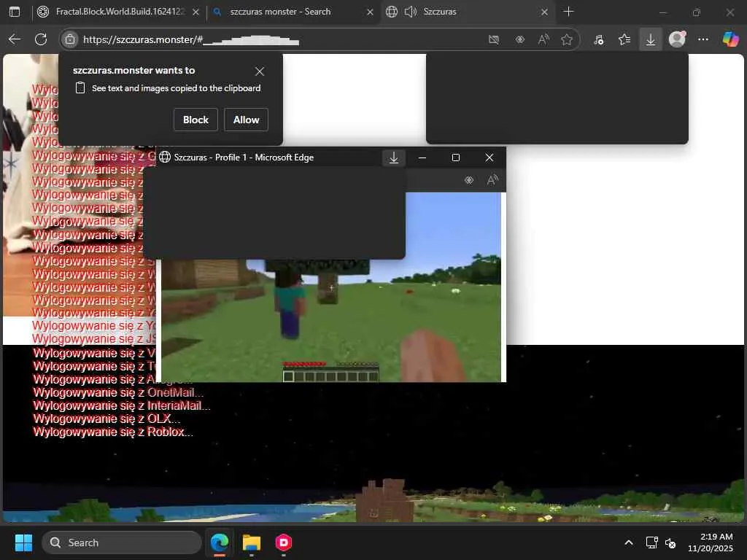Open Settings and more ellipsis menu
Screen dimensions: 747x560
pos(703,39)
